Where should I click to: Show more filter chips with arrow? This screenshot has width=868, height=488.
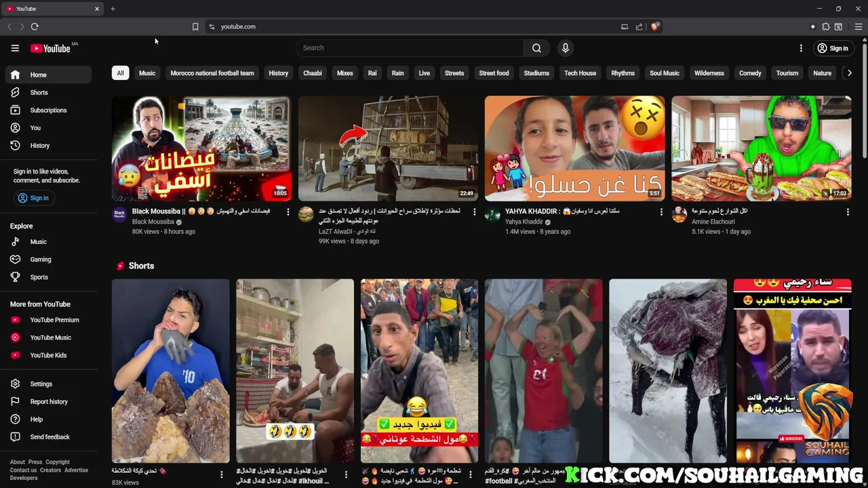(849, 73)
